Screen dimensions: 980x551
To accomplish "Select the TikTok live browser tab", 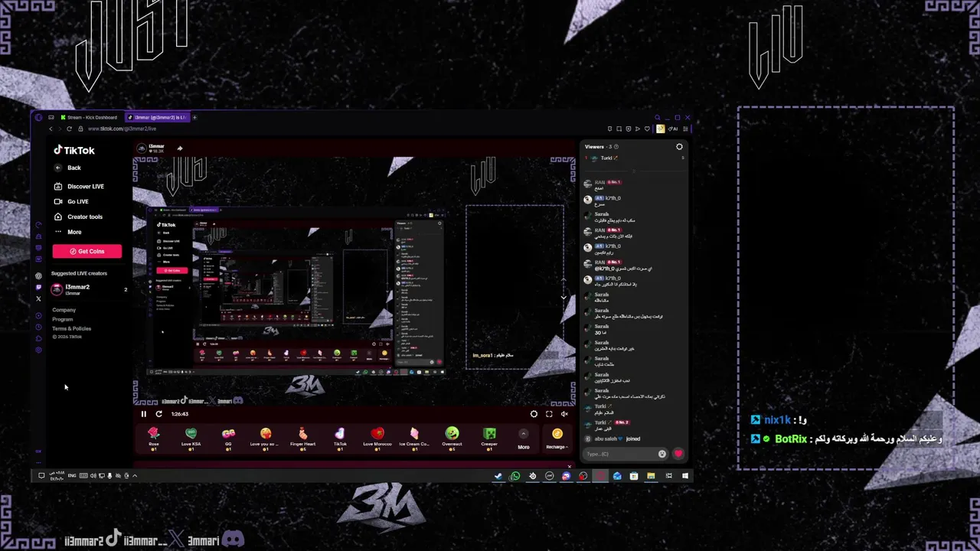I will click(157, 117).
